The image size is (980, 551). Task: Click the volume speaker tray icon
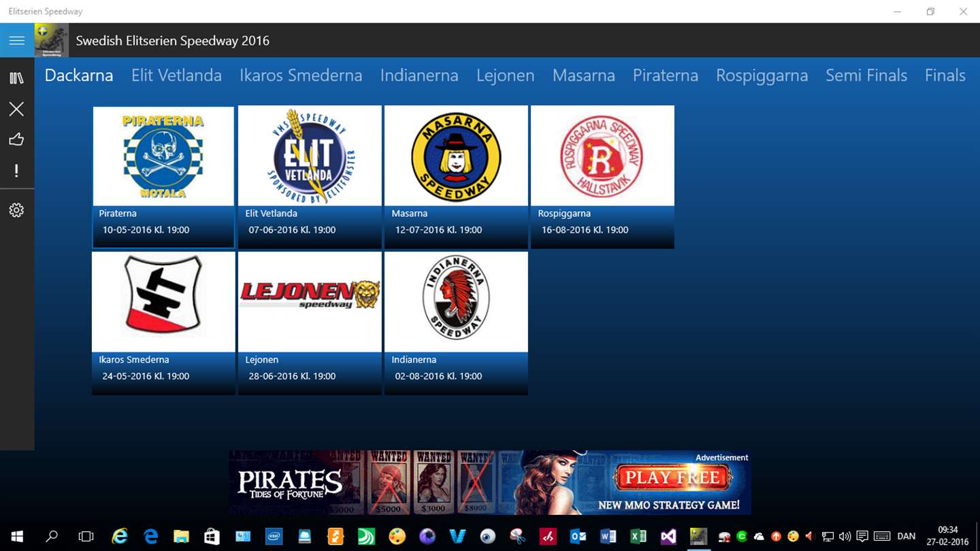coord(845,537)
